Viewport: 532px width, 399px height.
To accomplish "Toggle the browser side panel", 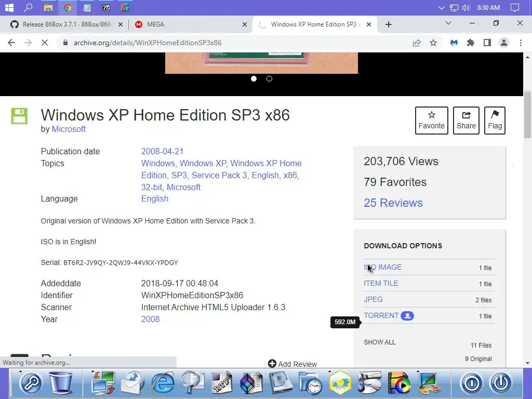I will tap(487, 43).
